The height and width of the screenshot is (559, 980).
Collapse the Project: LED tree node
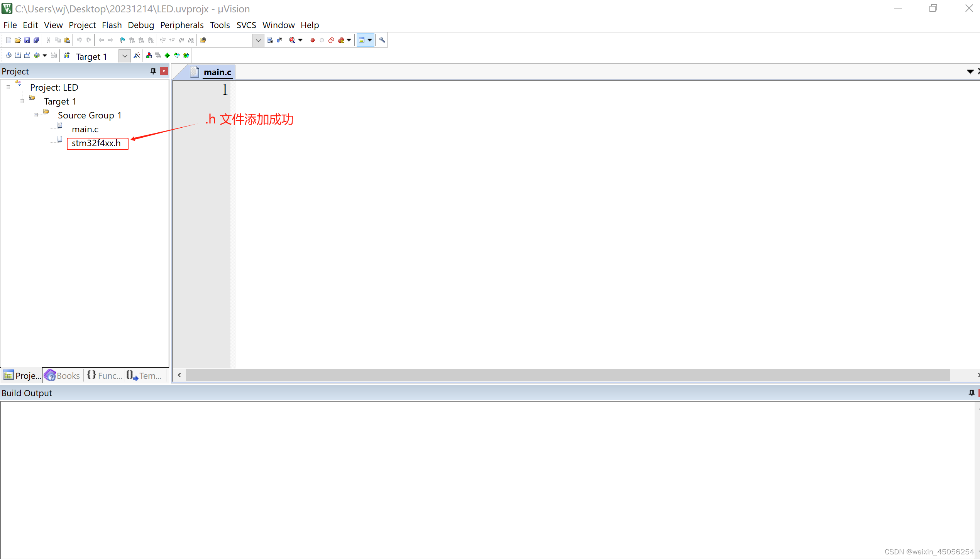[8, 87]
